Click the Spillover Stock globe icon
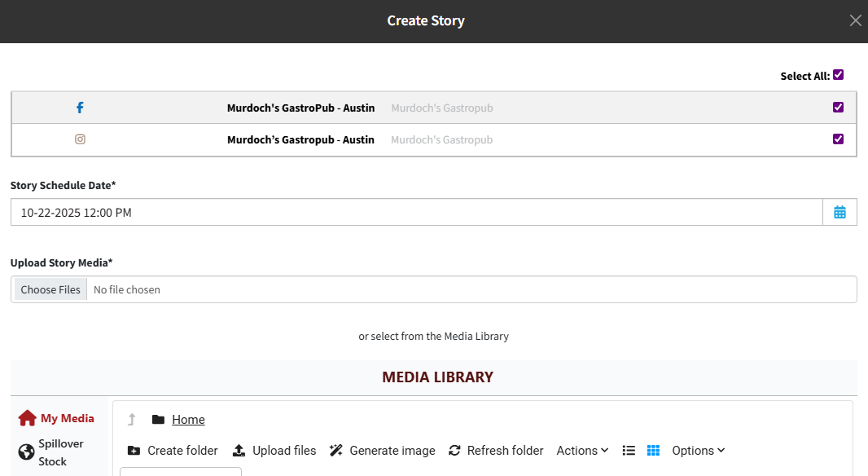Viewport: 868px width, 476px height. [26, 452]
